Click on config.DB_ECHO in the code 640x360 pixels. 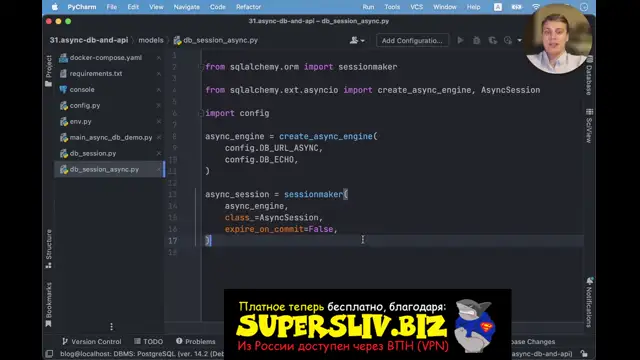[x=261, y=160]
